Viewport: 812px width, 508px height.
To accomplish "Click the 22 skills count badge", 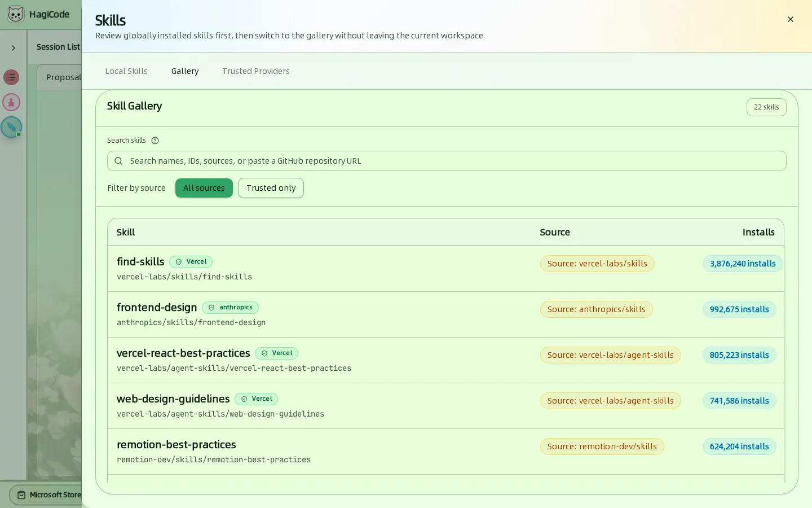I will pos(766,107).
